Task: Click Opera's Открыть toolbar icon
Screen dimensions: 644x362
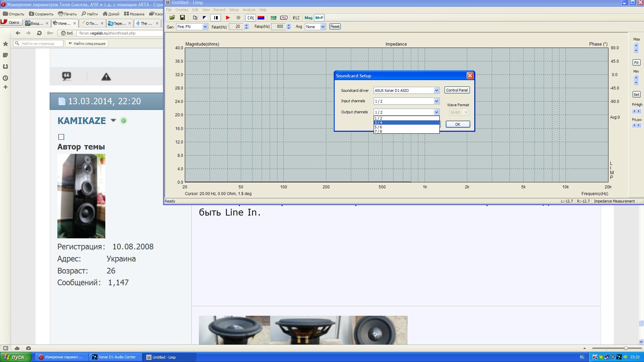Action: click(13, 14)
